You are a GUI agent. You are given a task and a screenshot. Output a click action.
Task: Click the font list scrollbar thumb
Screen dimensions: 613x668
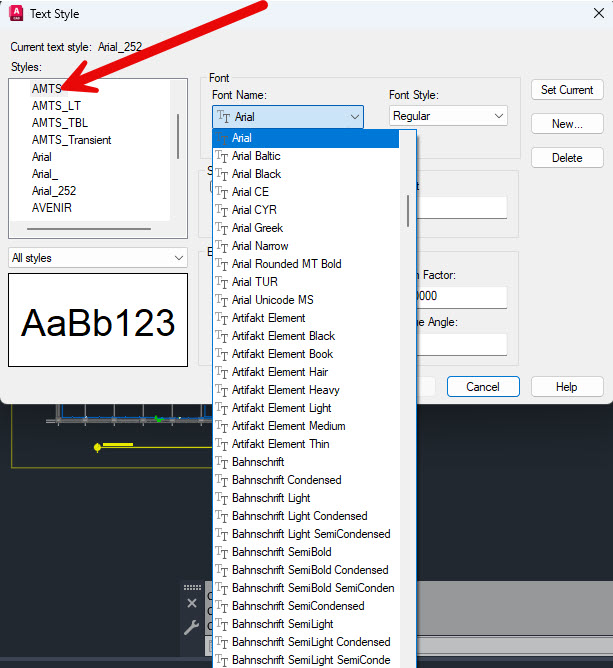pyautogui.click(x=408, y=211)
